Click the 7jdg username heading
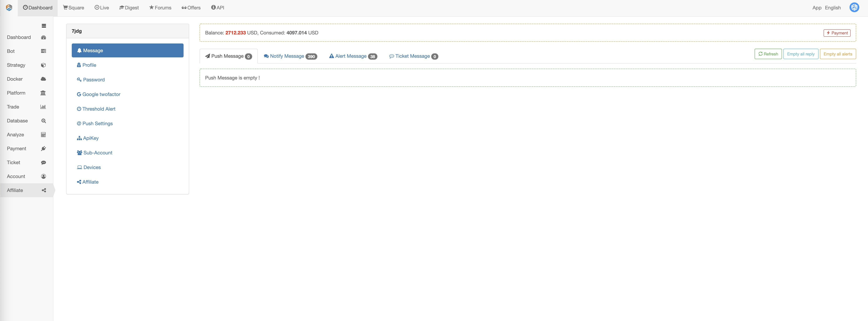The height and width of the screenshot is (321, 868). point(77,31)
